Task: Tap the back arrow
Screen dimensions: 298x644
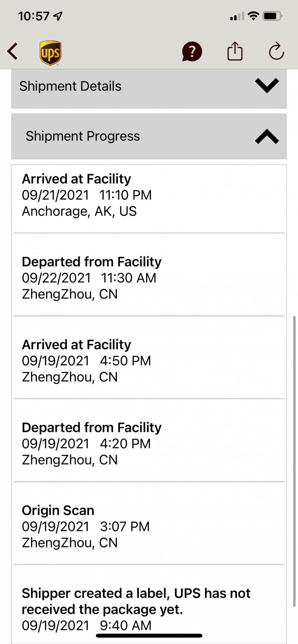Action: pyautogui.click(x=13, y=52)
